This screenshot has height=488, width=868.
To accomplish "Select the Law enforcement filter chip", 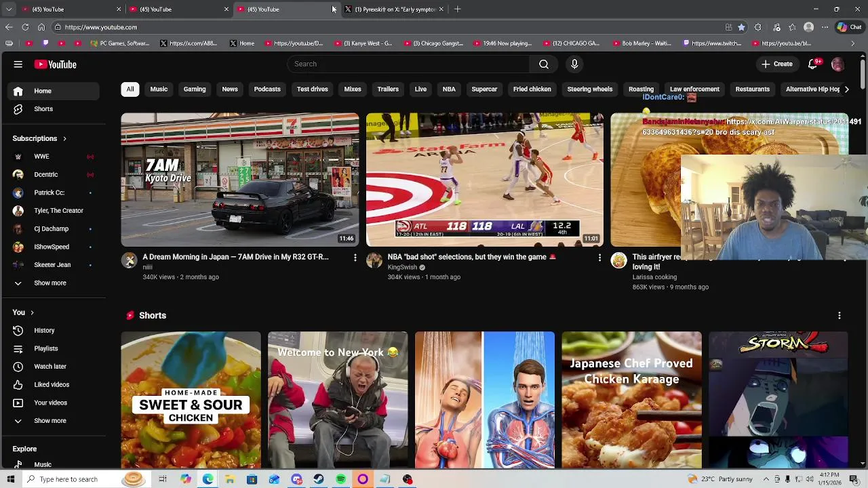I will (694, 89).
